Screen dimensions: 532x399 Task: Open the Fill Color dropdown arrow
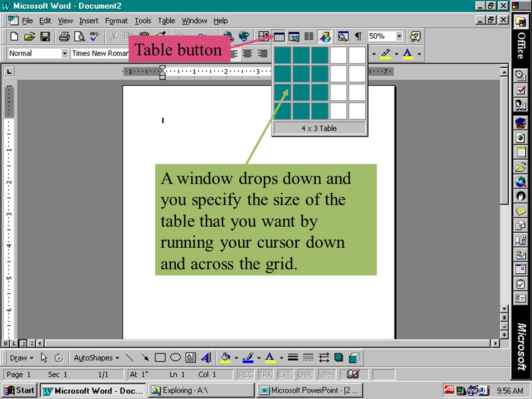236,358
